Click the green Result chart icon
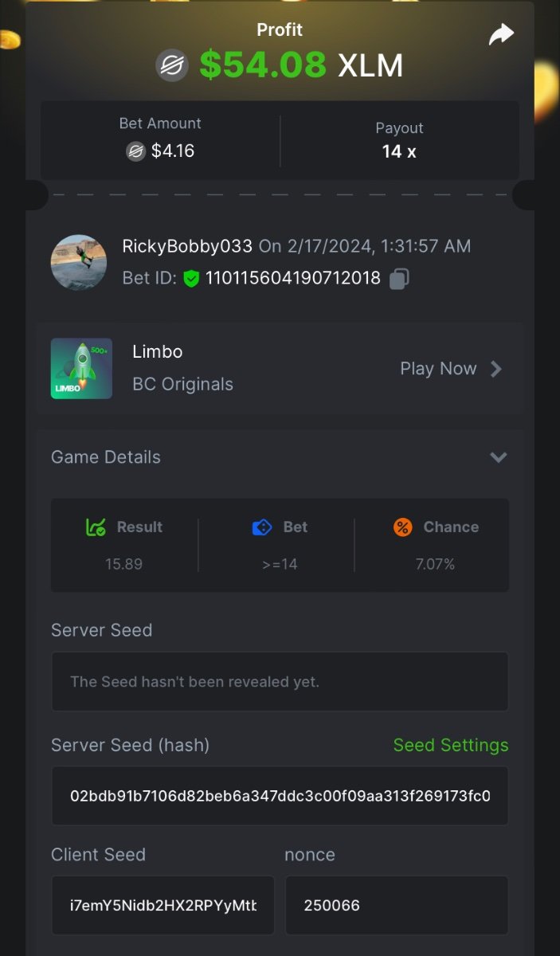Image resolution: width=560 pixels, height=956 pixels. (x=96, y=527)
